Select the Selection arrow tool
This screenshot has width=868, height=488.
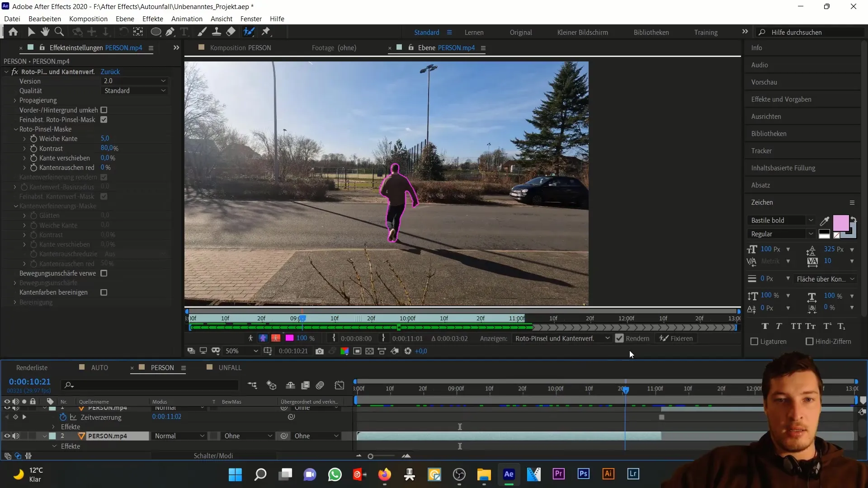click(31, 32)
